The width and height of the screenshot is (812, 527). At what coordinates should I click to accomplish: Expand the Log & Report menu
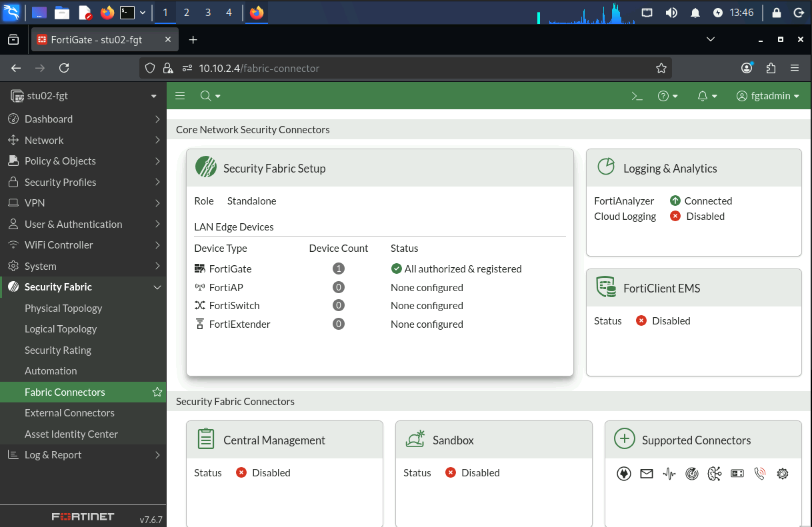(x=83, y=454)
